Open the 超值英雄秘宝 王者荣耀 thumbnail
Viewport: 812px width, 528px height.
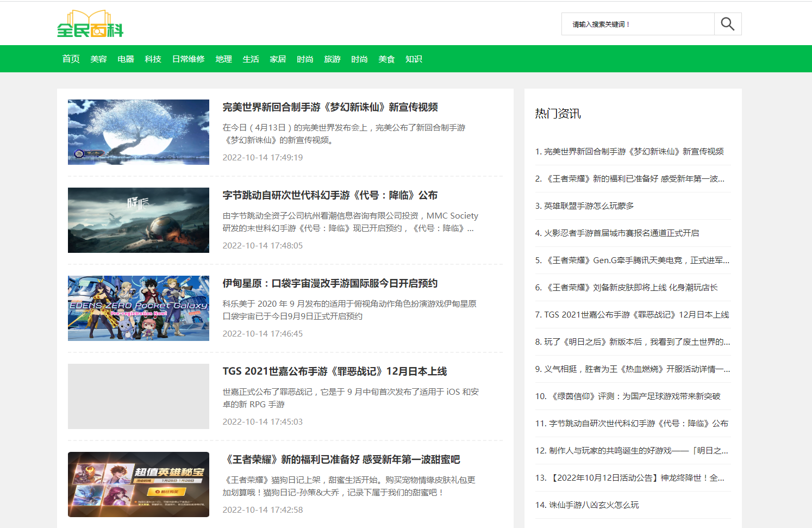(139, 484)
